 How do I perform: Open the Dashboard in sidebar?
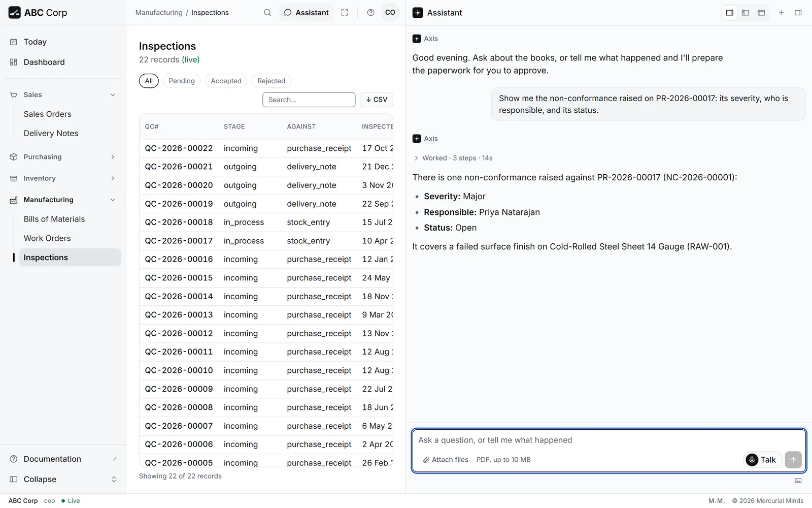pos(63,62)
